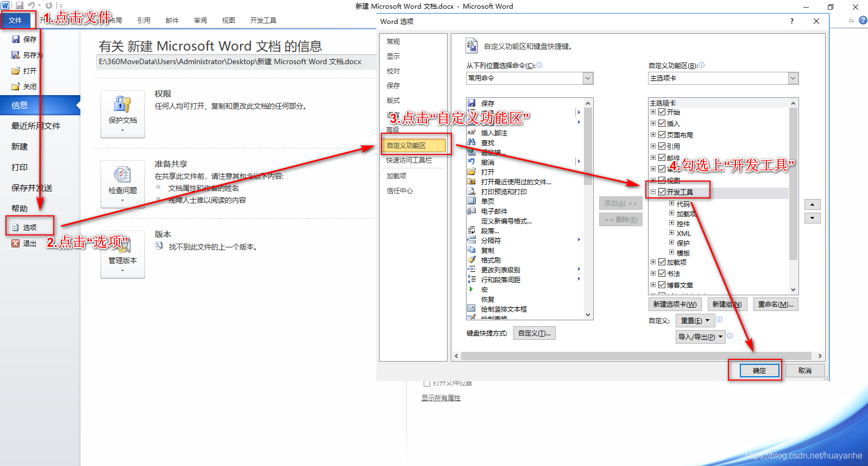Click the commands list vertical scrollbar
Image resolution: width=868 pixels, height=466 pixels.
coord(588,209)
